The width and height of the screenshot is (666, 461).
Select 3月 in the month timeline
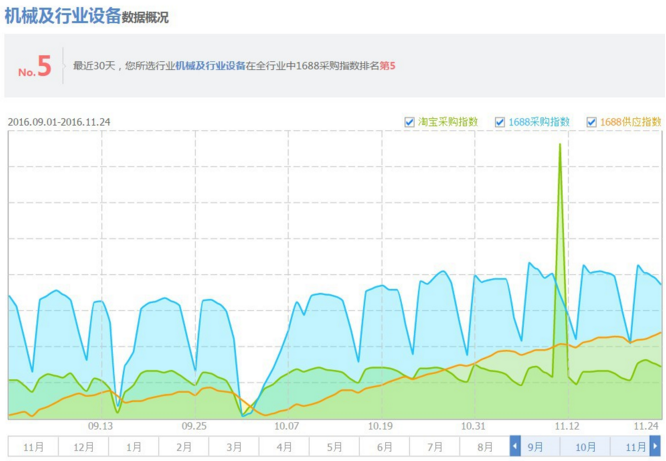point(234,447)
